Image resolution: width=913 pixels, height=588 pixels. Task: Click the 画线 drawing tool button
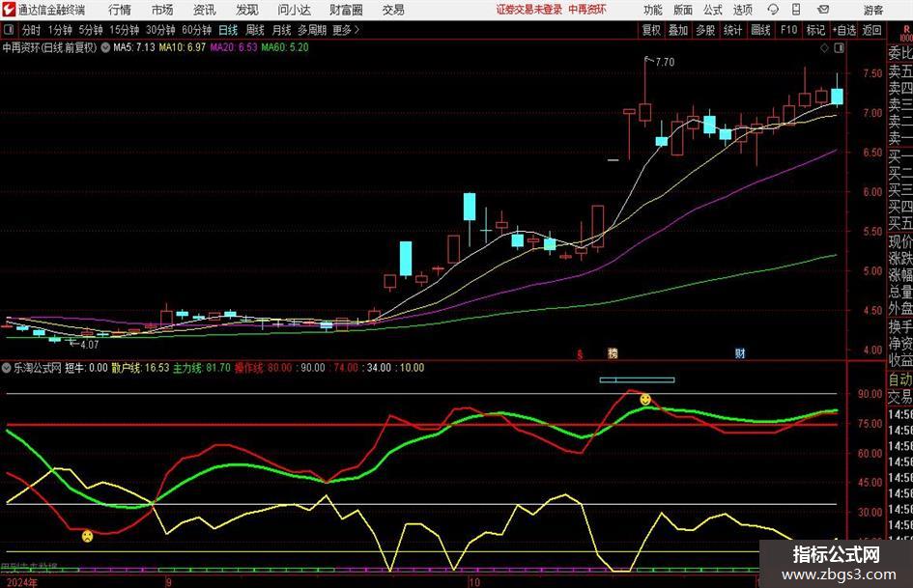click(x=760, y=30)
